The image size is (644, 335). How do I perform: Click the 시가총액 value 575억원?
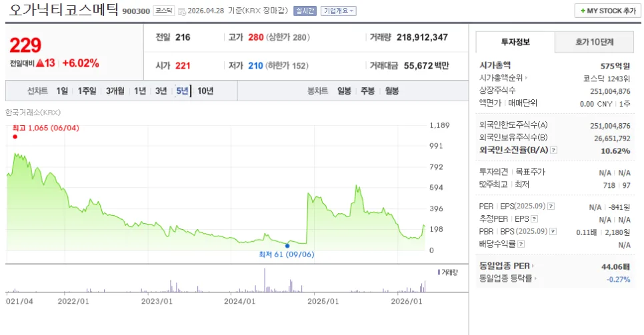coord(615,66)
